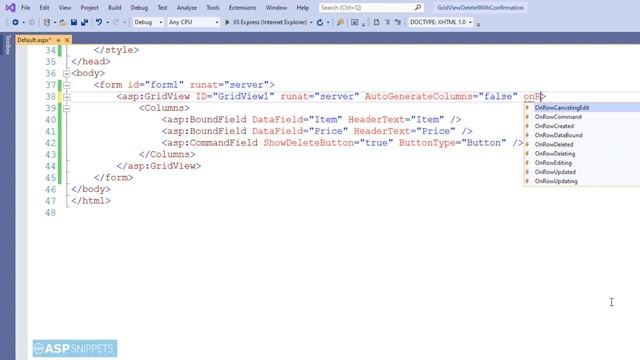Screen dimensions: 640x360
Task: Open the Debug configuration dropdown
Action: point(148,22)
